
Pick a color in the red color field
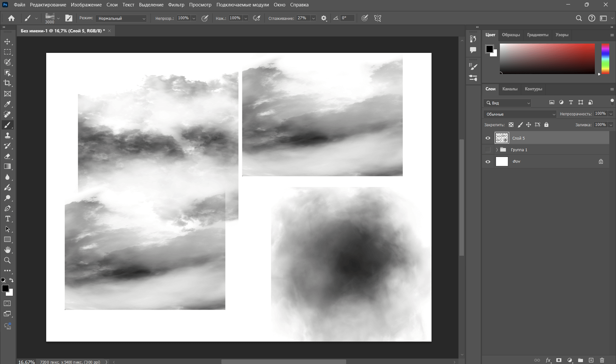tap(547, 59)
